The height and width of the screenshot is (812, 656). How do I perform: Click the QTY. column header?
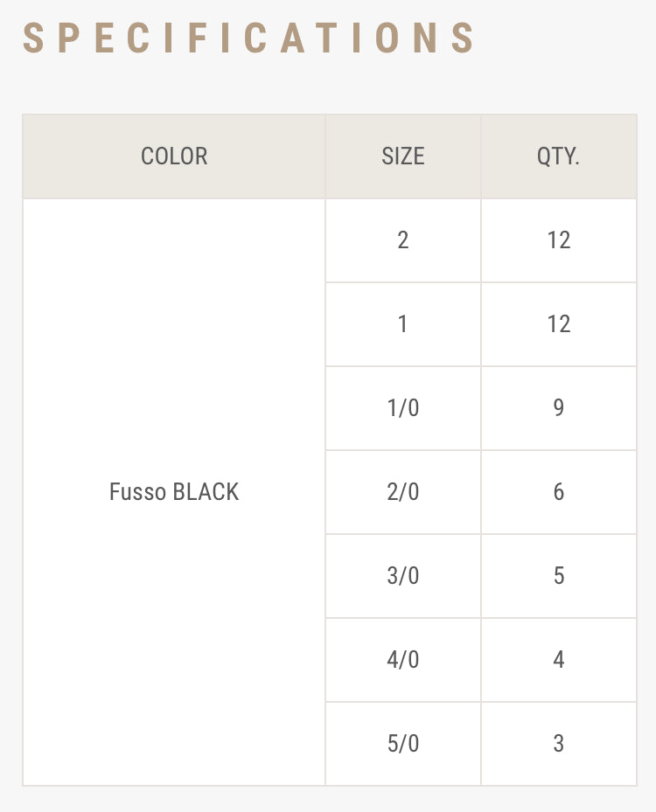coord(559,156)
